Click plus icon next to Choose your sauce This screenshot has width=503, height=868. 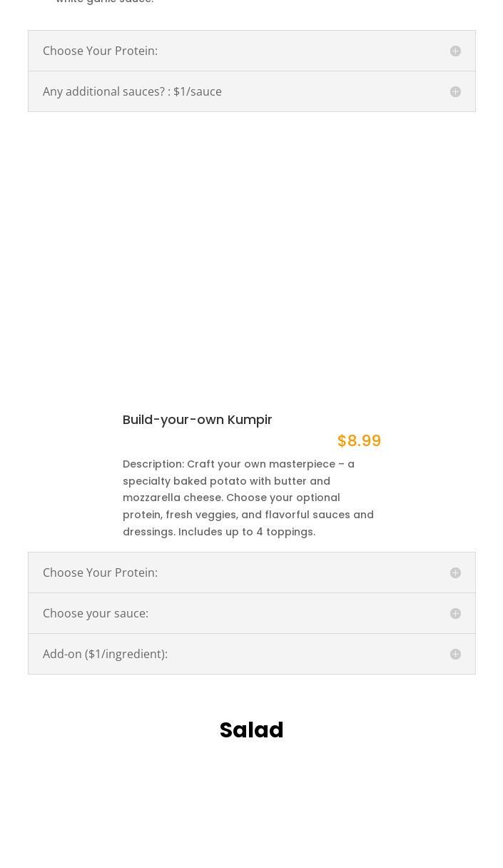(x=455, y=614)
